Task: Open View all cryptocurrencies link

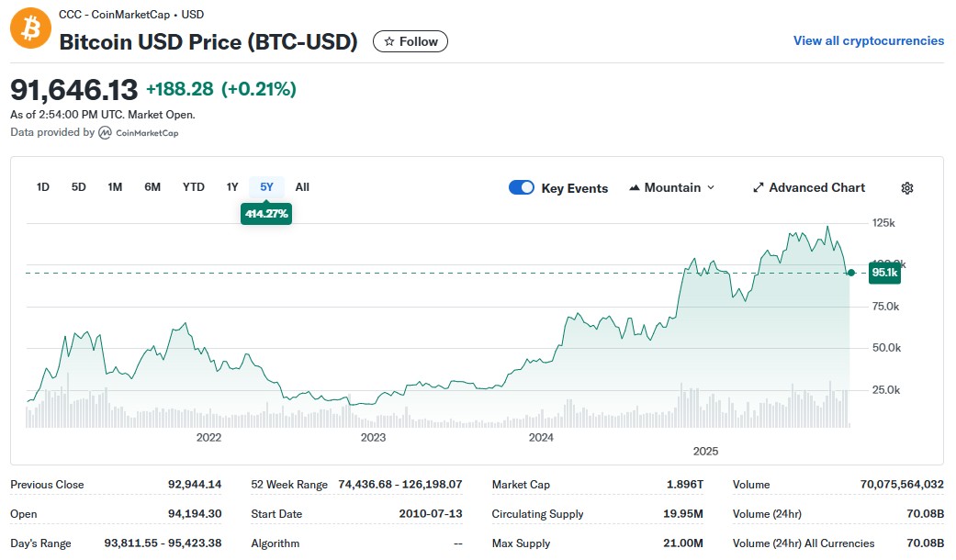Action: [868, 40]
